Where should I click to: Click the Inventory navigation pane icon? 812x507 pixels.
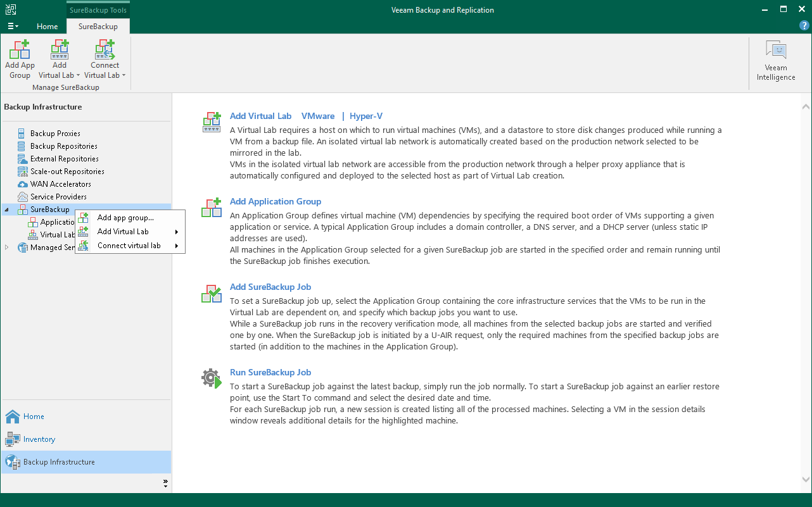pyautogui.click(x=13, y=439)
